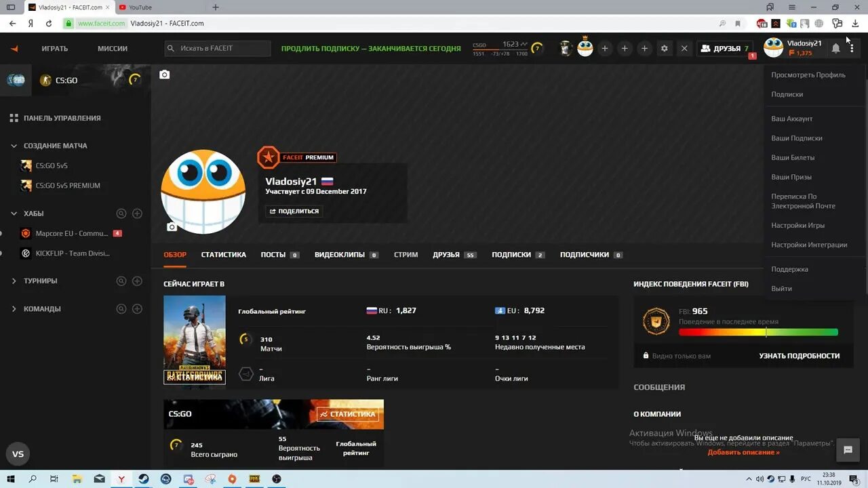Open Steam from the taskbar
This screenshot has width=868, height=488.
(144, 479)
